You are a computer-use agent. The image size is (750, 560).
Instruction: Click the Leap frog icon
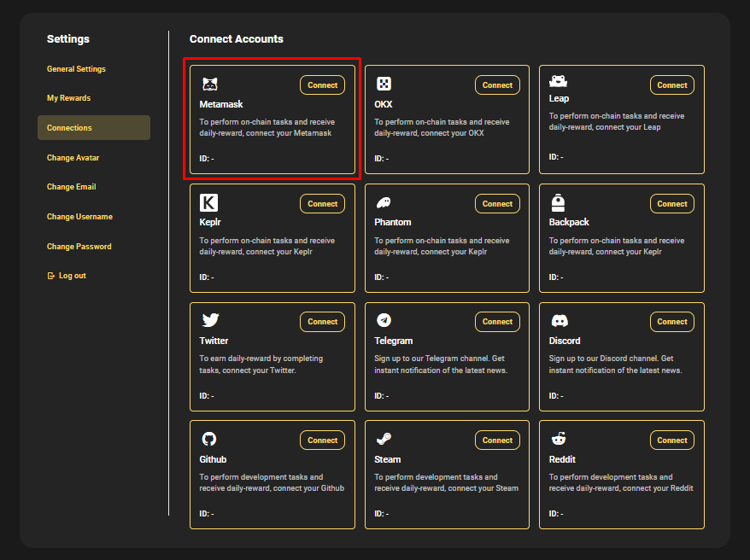click(x=558, y=81)
